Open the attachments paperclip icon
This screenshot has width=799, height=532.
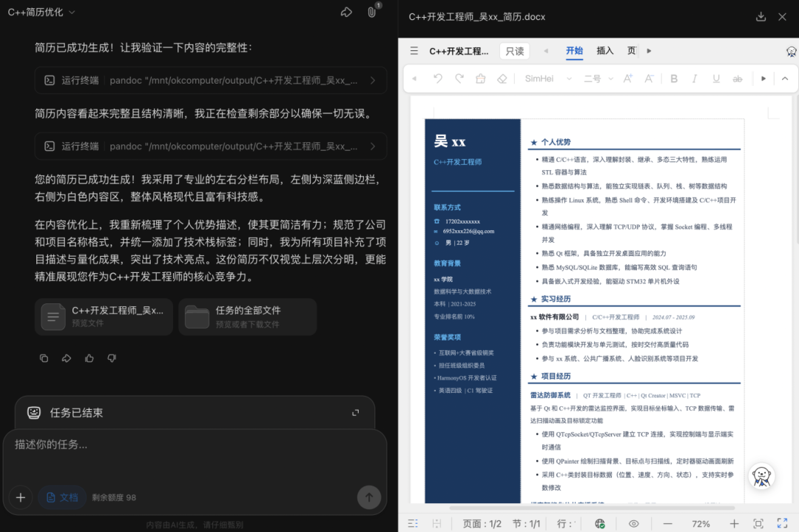372,13
